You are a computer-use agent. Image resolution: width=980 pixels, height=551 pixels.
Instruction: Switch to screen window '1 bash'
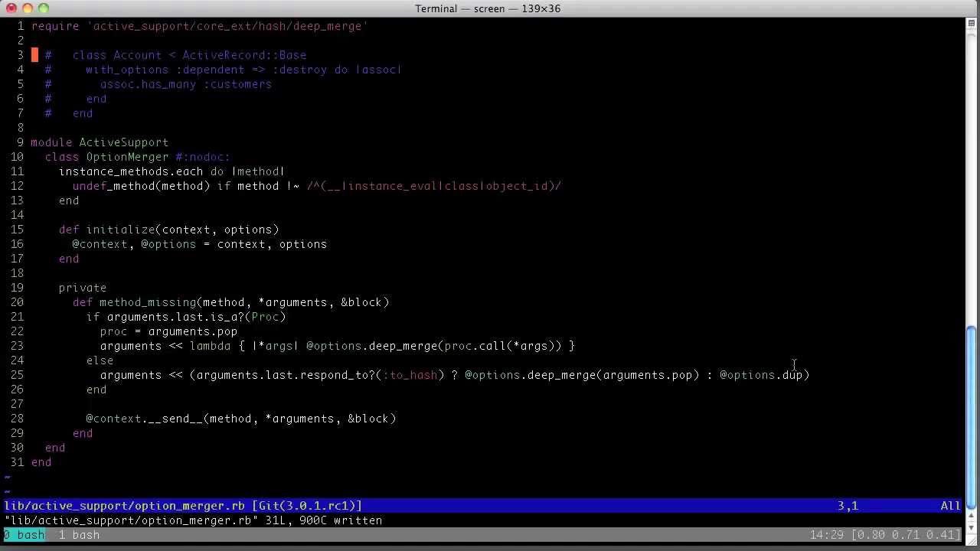[80, 535]
